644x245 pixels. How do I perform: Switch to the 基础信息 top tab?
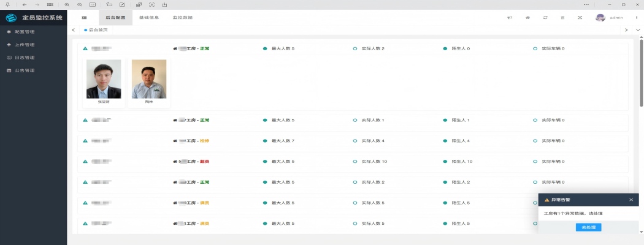coord(148,18)
